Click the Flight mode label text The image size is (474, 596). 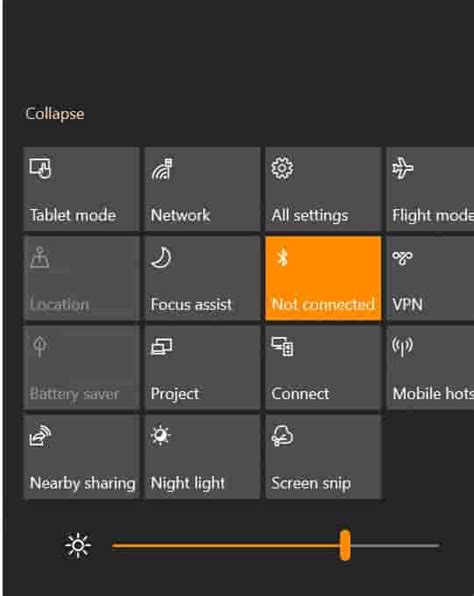tap(433, 216)
